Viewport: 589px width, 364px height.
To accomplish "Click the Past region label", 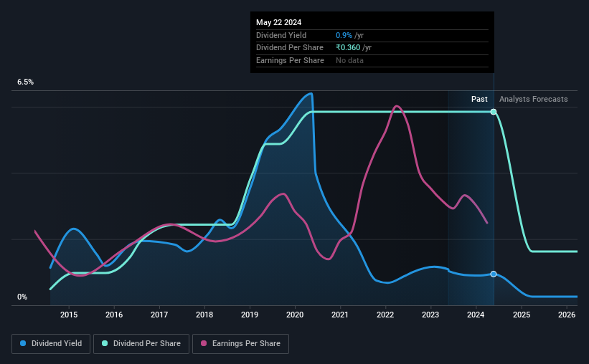I will pyautogui.click(x=479, y=99).
